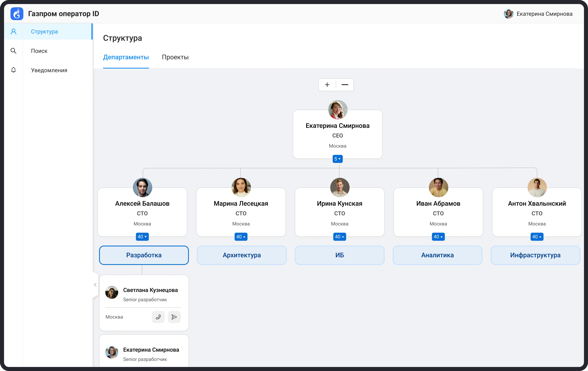Click Алексей Балашов's avatar photo
The width and height of the screenshot is (588, 371).
pyautogui.click(x=142, y=187)
